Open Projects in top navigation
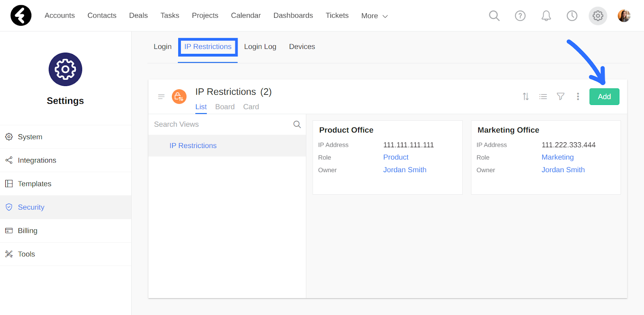The height and width of the screenshot is (315, 644). coord(205,15)
